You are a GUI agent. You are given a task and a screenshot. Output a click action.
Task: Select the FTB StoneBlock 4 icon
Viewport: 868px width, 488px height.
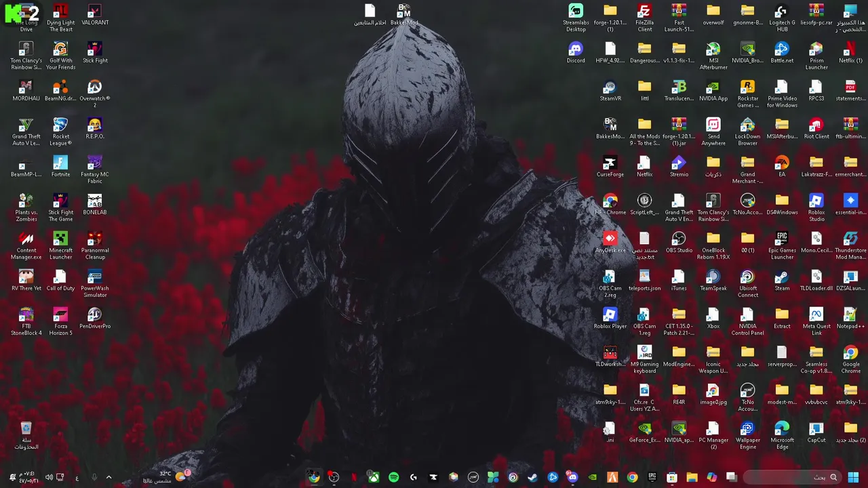tap(26, 322)
